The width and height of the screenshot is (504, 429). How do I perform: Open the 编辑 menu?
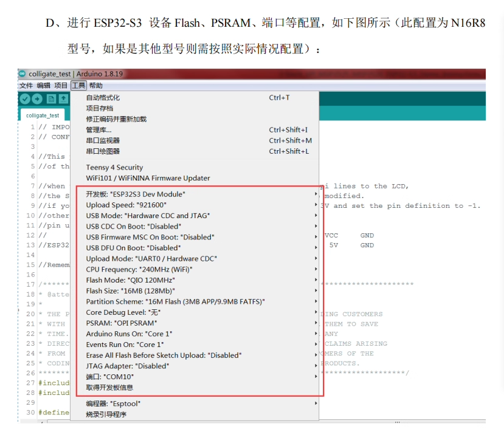43,86
